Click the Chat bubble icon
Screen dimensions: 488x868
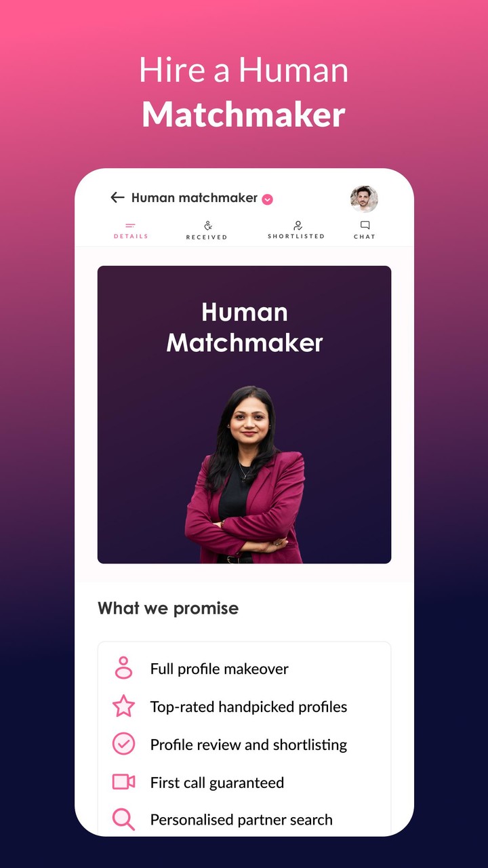point(365,225)
